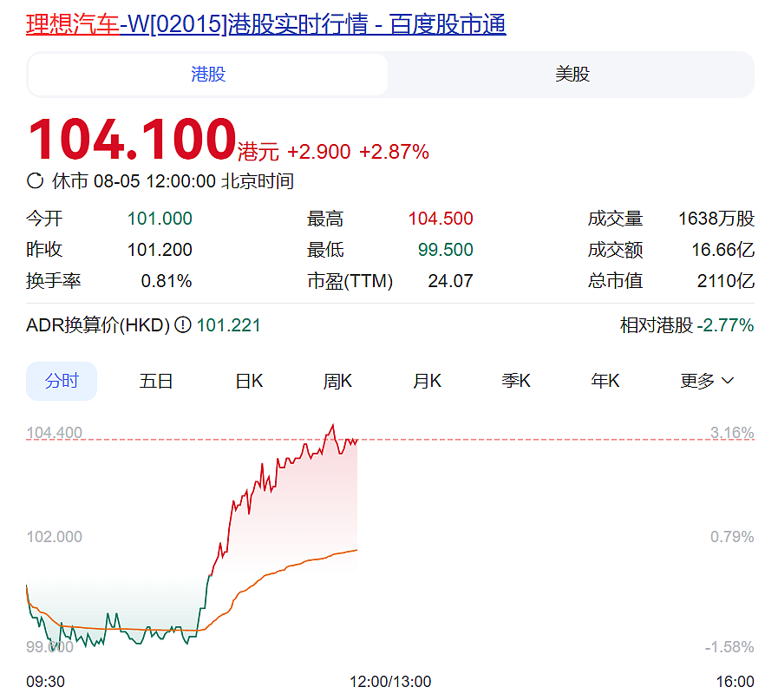Click the chart axis label -1.58%
The height and width of the screenshot is (700, 765).
click(x=729, y=647)
